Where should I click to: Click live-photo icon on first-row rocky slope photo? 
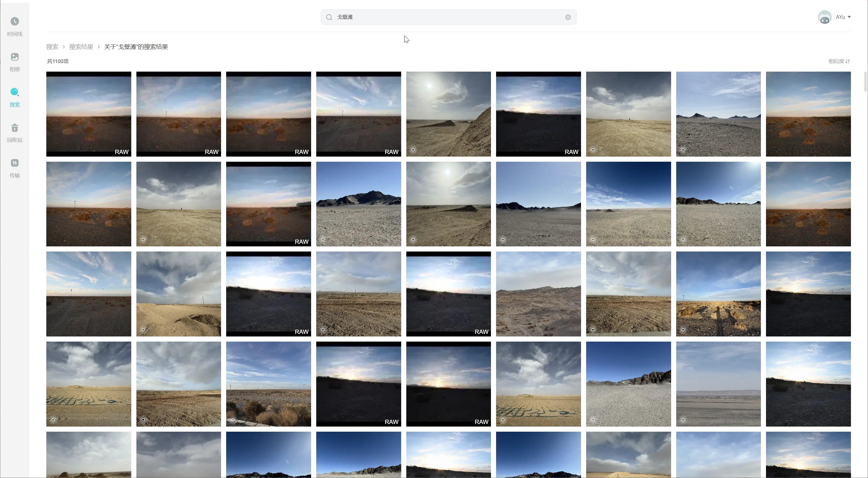(x=413, y=150)
